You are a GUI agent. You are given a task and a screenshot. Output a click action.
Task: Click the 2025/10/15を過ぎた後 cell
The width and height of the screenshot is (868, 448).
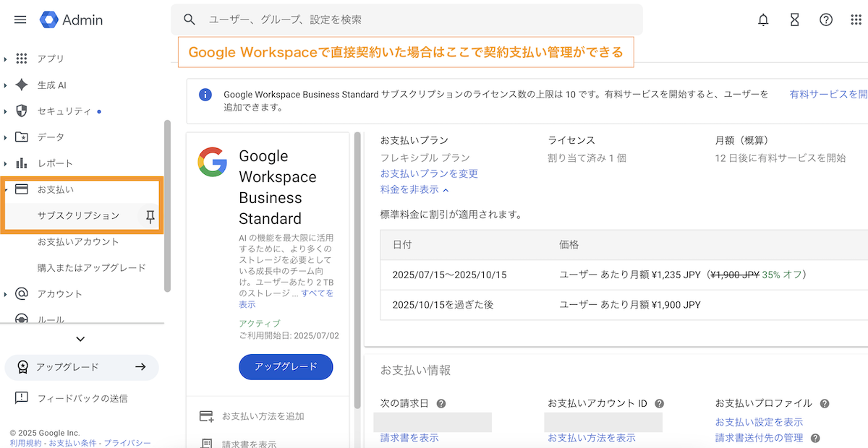coord(443,304)
